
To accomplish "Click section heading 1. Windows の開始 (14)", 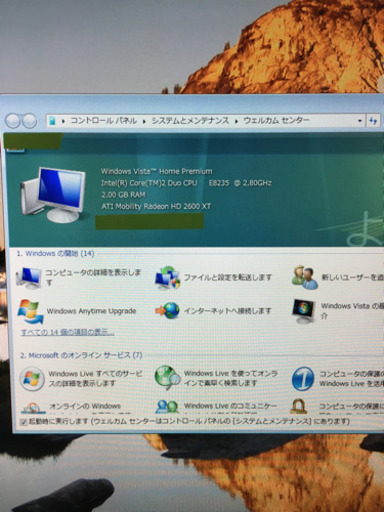I will point(55,254).
